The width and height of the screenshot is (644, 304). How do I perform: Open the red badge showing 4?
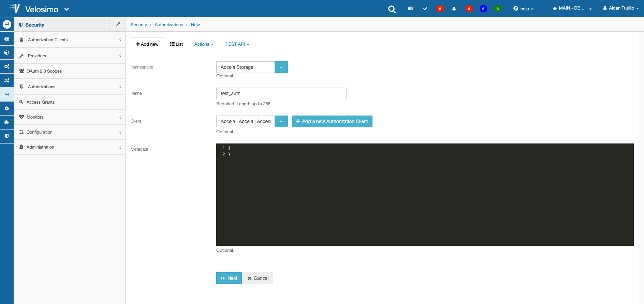(469, 9)
